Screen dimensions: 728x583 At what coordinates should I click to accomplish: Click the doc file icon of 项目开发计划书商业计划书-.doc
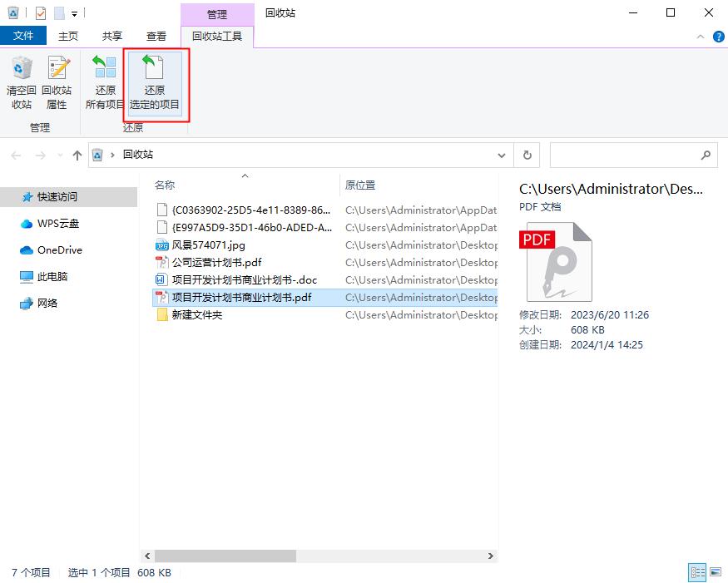tap(161, 280)
